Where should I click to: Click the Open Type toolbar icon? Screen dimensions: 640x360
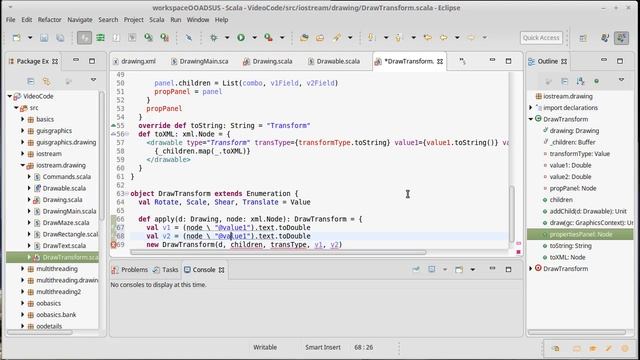click(x=304, y=38)
